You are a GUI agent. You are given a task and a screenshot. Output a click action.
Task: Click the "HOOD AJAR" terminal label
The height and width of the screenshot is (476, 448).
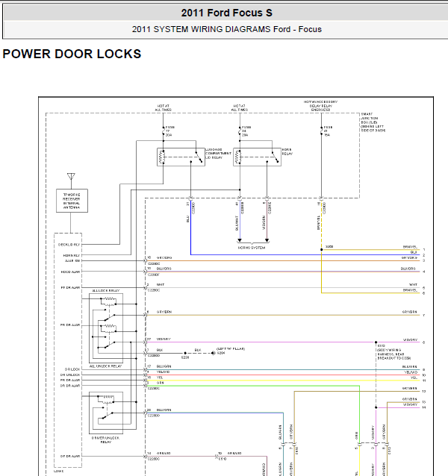pos(70,272)
